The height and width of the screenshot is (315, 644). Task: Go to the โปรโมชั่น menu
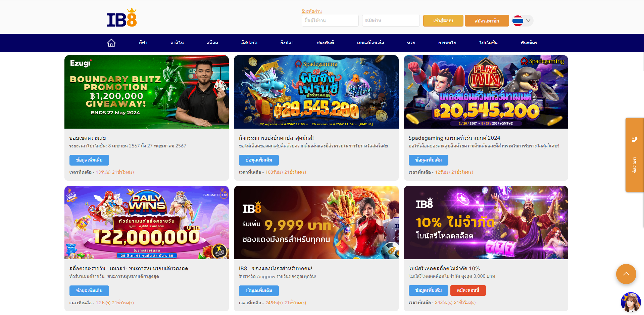[x=488, y=43]
